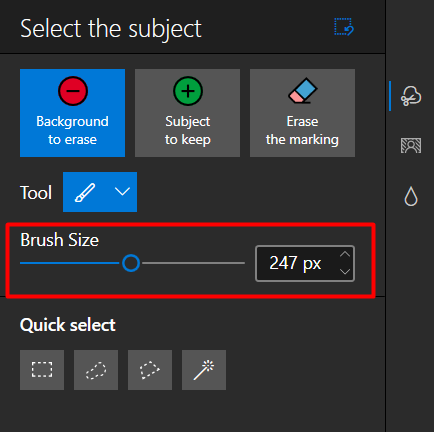Select Subject to keep mode
Screen dimensions: 434x432
(x=187, y=113)
